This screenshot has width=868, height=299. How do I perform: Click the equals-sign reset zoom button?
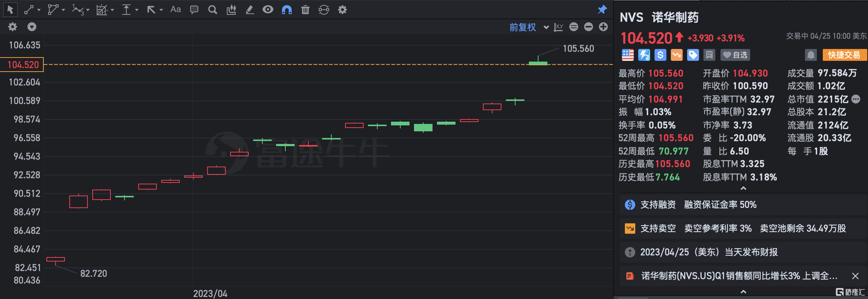(574, 27)
